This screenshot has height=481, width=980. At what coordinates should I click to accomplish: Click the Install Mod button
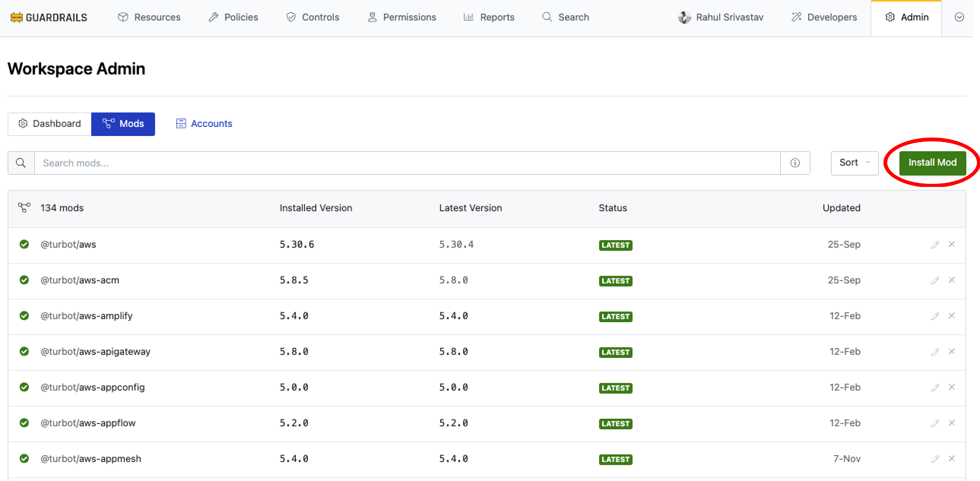point(932,163)
